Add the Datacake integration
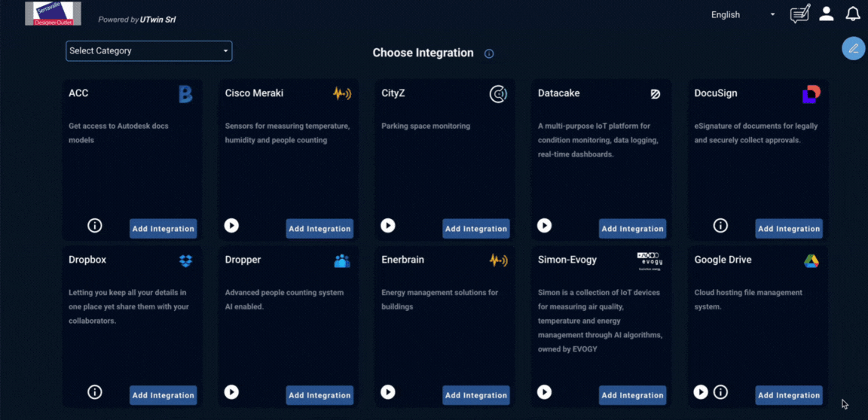 tap(632, 229)
